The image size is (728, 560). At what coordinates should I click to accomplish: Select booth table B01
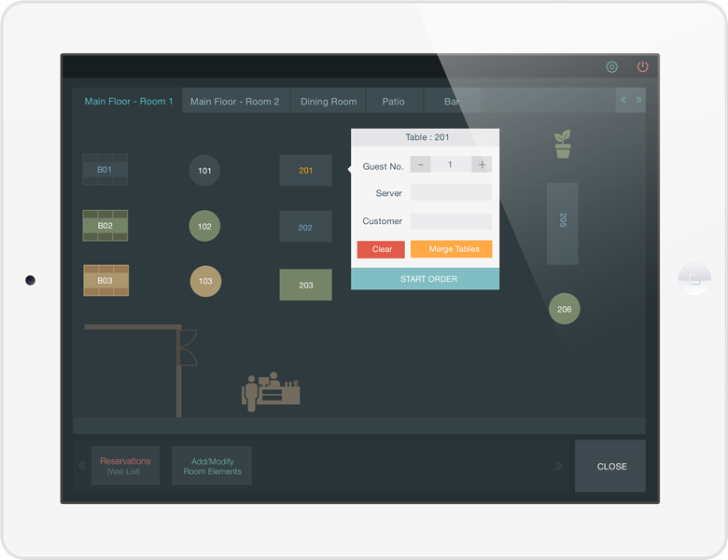pos(105,170)
